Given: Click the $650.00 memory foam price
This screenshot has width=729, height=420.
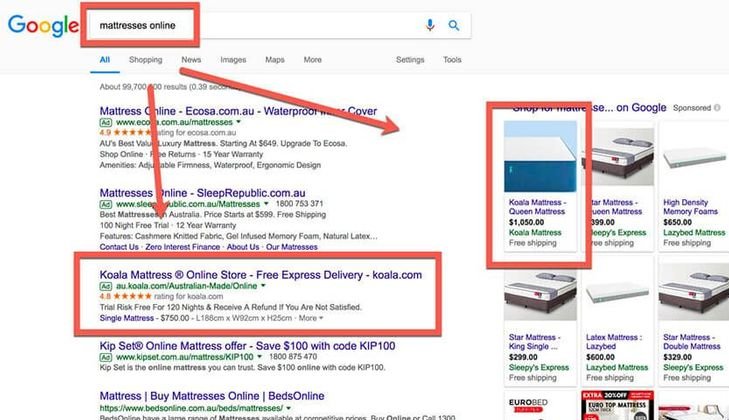Looking at the screenshot, I should [x=677, y=222].
